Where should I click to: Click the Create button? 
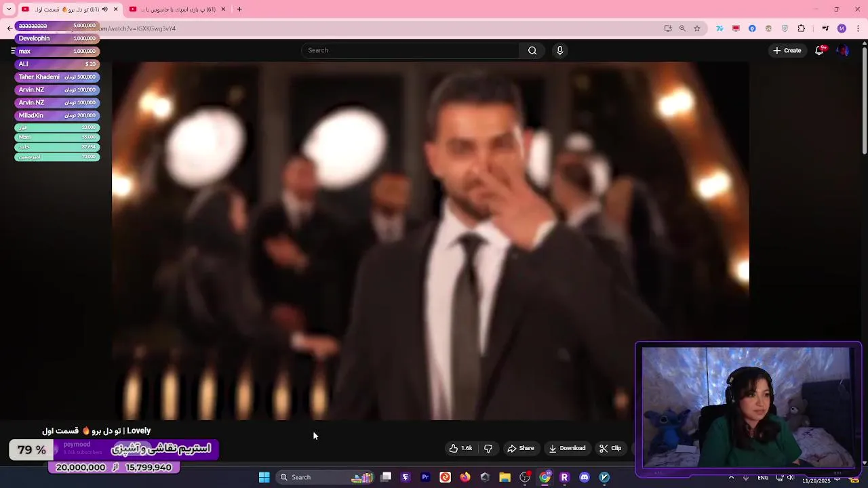787,50
